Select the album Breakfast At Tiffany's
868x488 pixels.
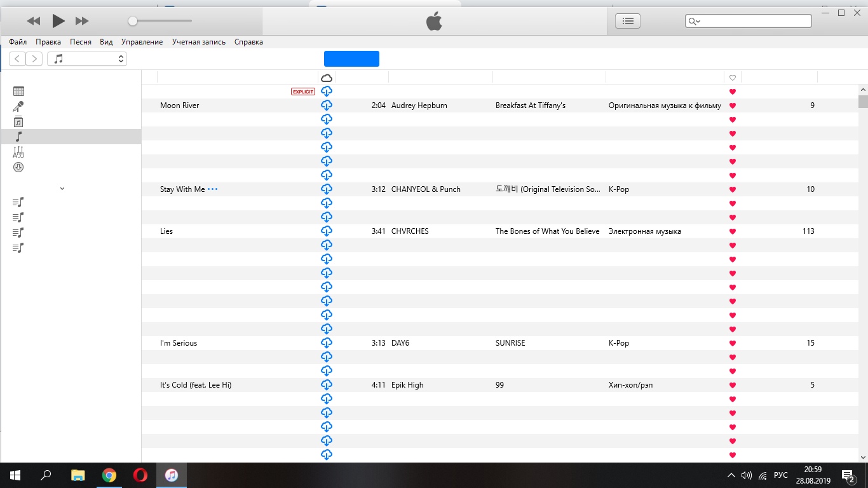click(531, 105)
